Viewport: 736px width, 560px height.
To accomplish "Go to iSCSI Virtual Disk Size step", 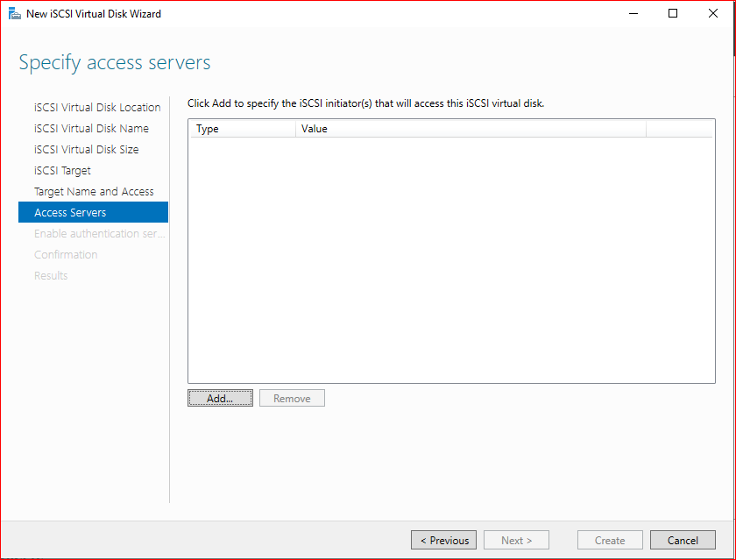I will pyautogui.click(x=87, y=149).
